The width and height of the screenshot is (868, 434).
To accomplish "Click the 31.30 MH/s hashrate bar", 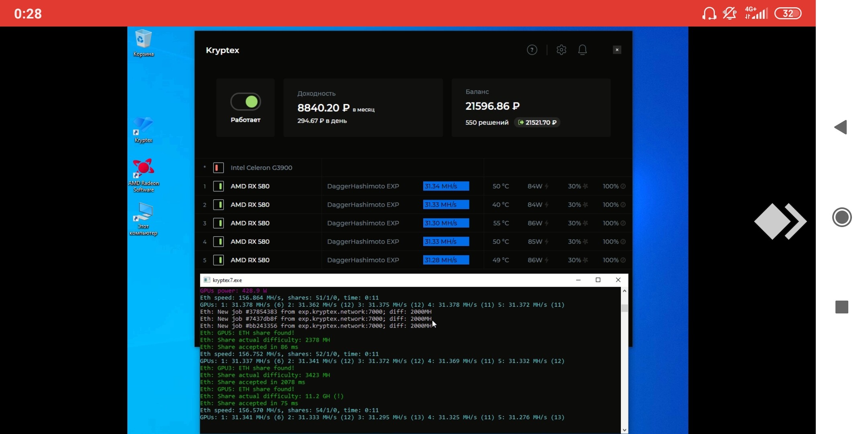I will point(446,223).
